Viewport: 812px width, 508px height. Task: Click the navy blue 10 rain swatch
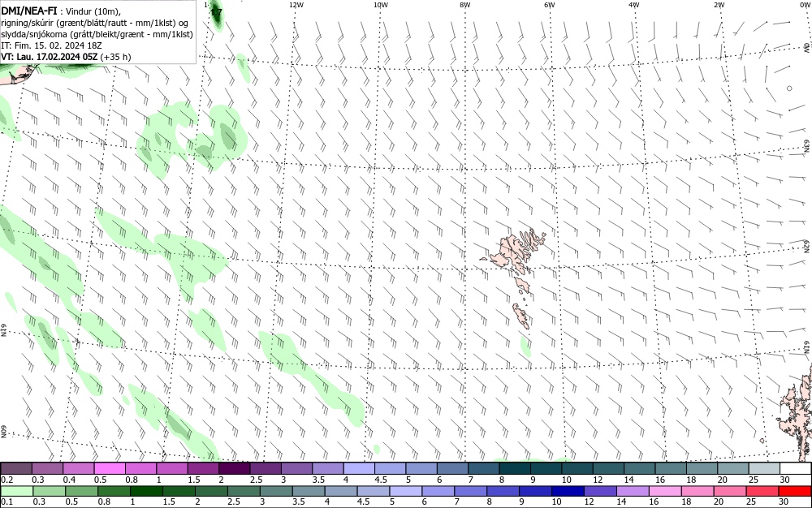click(567, 491)
